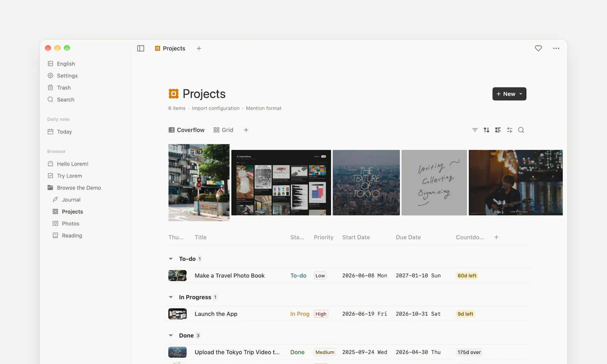This screenshot has height=364, width=607.
Task: Open Journal in the sidebar tree
Action: pos(66,200)
